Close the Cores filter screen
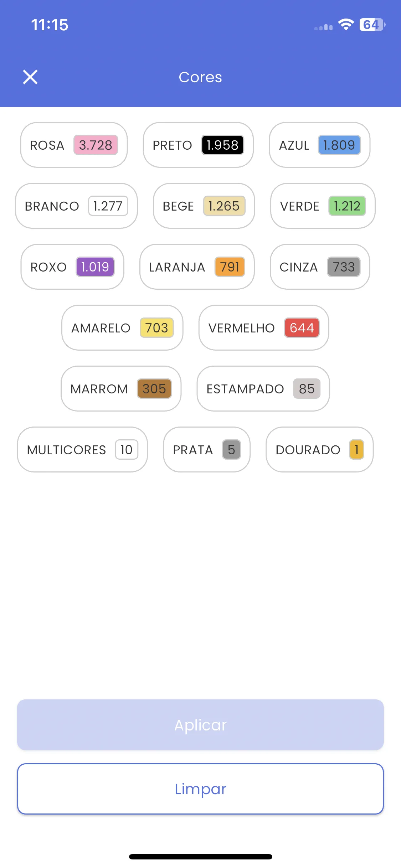This screenshot has height=868, width=401. pos(30,77)
